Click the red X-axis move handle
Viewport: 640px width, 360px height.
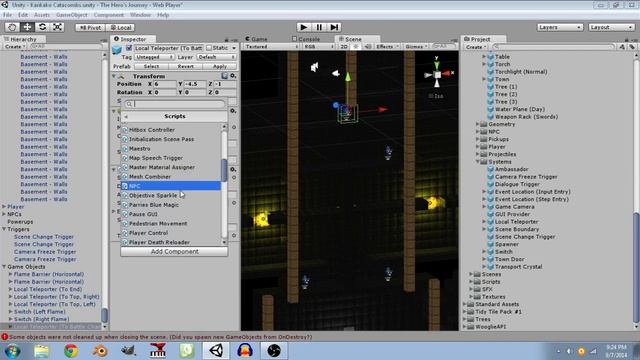tap(382, 109)
